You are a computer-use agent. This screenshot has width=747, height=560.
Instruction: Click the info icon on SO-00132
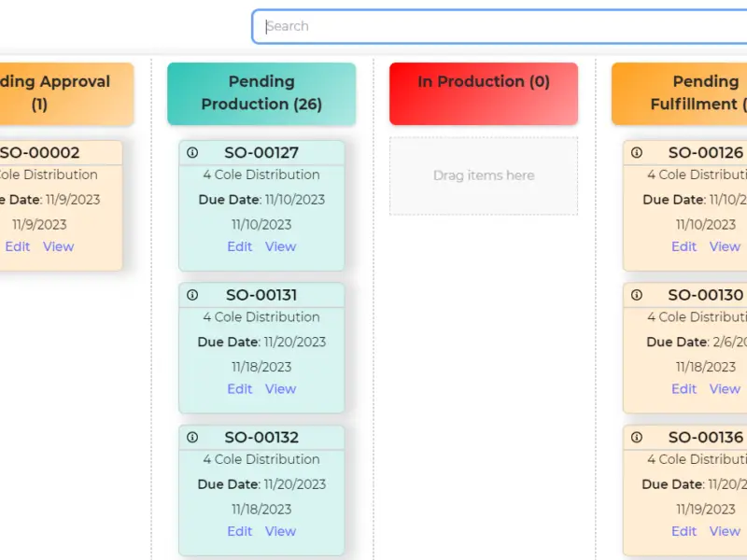tap(192, 437)
